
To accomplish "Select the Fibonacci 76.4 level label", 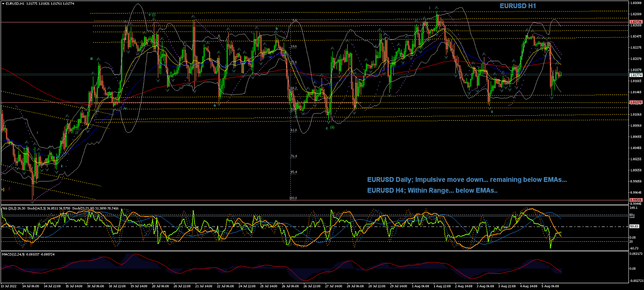I will 294,156.
